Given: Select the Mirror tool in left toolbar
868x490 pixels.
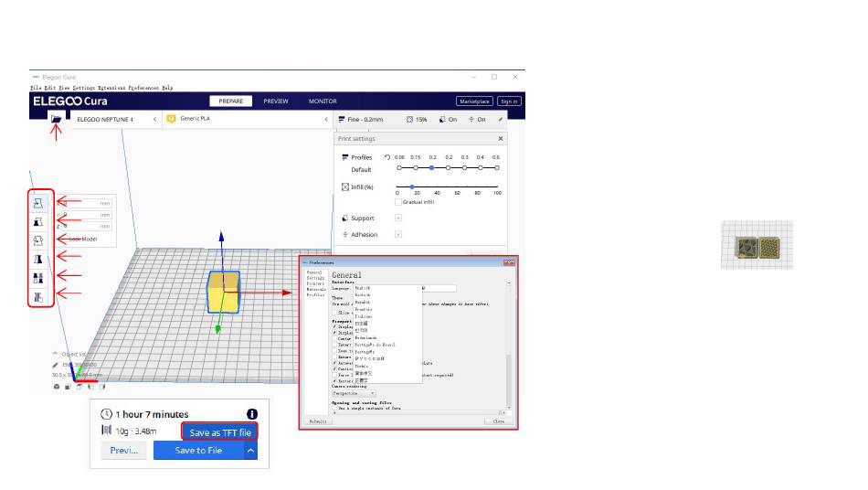Looking at the screenshot, I should (38, 259).
